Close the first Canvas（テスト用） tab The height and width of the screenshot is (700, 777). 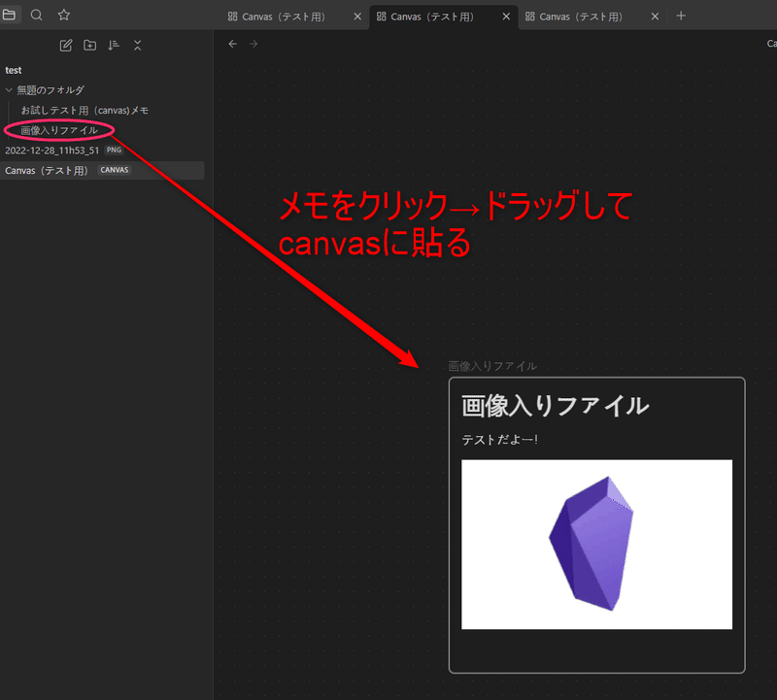click(x=357, y=17)
